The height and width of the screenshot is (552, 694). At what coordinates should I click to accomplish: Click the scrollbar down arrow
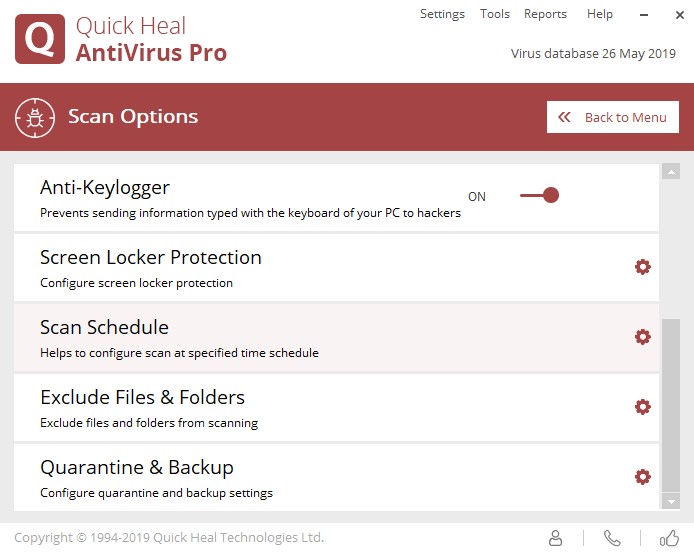pyautogui.click(x=671, y=501)
